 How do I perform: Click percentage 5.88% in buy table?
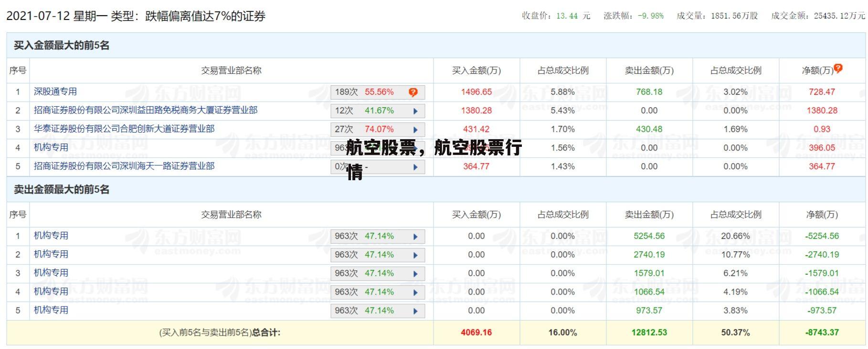563,92
